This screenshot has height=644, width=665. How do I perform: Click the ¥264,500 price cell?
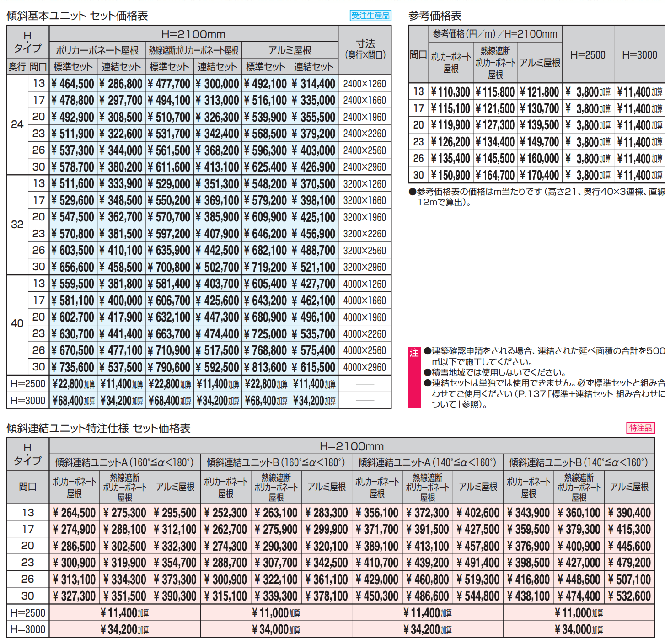pyautogui.click(x=74, y=513)
